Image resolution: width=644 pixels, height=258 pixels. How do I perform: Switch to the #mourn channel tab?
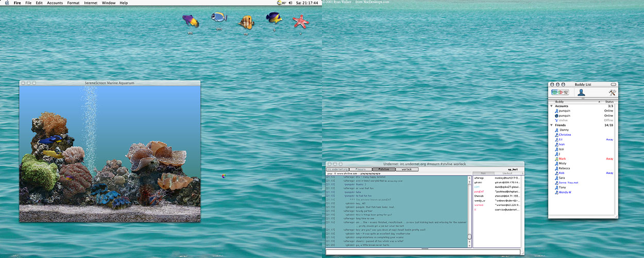361,169
